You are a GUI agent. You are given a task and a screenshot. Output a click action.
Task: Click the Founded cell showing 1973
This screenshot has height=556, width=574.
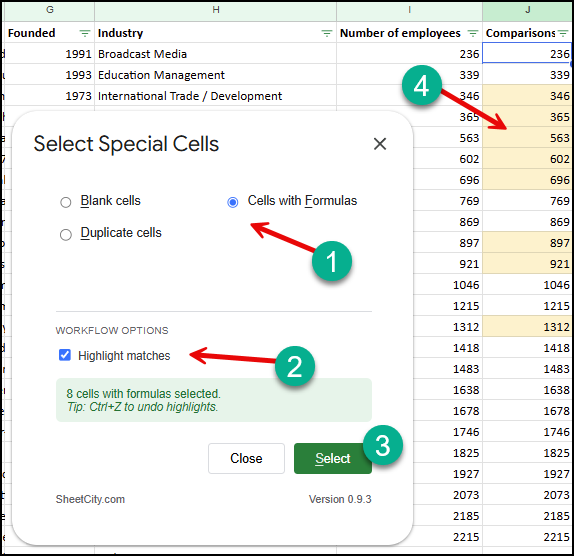[x=49, y=96]
